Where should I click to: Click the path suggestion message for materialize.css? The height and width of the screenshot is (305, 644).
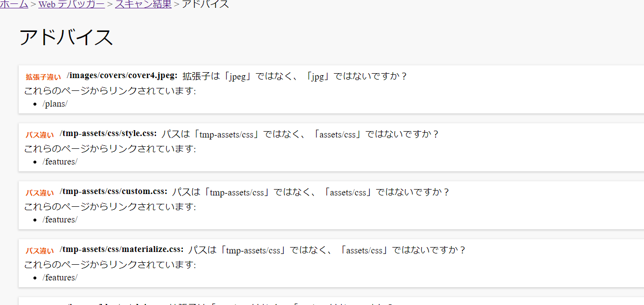click(x=327, y=250)
